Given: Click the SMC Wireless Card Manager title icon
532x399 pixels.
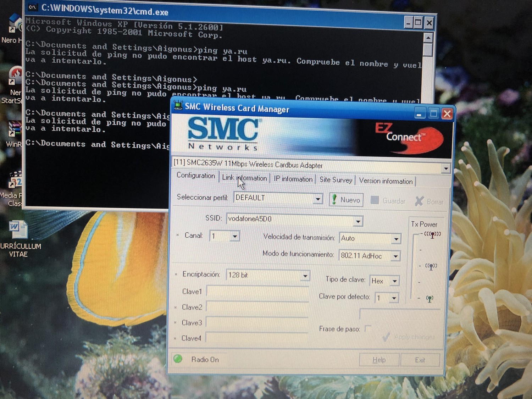Looking at the screenshot, I should point(178,105).
